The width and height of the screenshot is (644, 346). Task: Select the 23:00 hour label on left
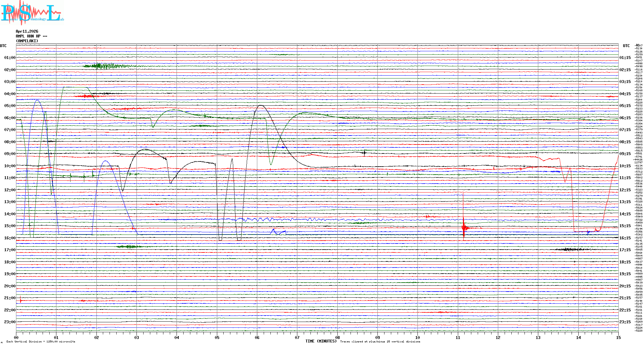(10, 322)
